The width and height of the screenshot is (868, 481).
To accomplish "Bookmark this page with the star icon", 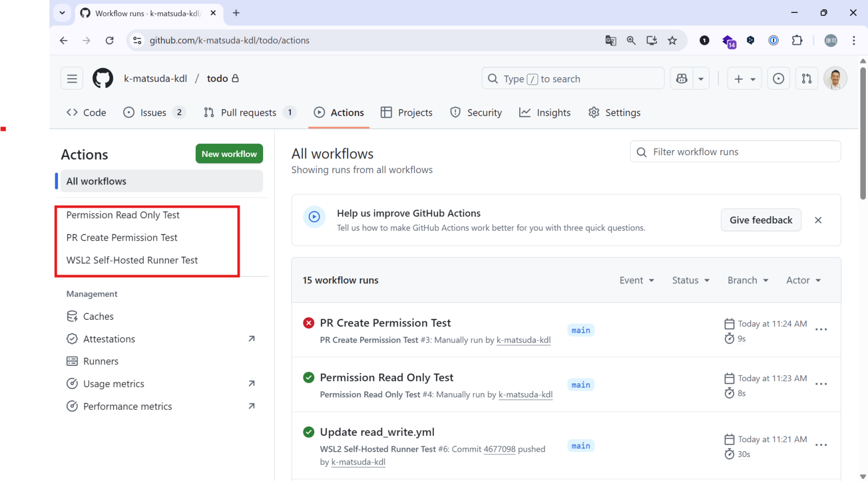I will pos(672,40).
